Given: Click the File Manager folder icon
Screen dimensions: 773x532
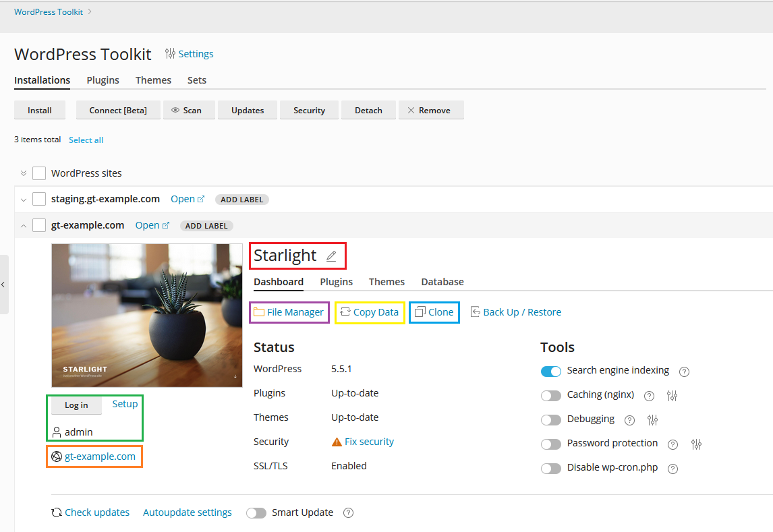Looking at the screenshot, I should [x=259, y=312].
